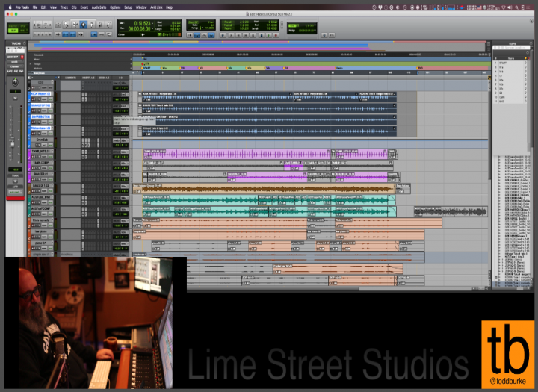Click the transport Stop button
The height and width of the screenshot is (392, 538).
(x=261, y=35)
